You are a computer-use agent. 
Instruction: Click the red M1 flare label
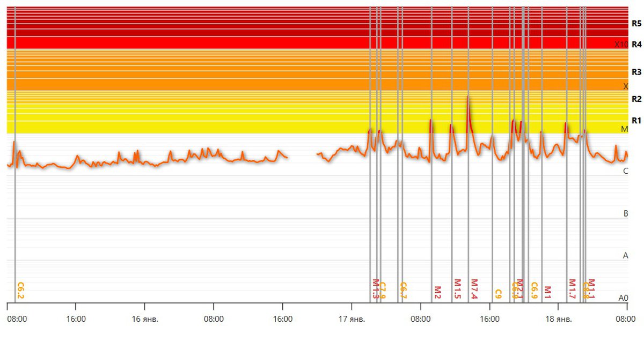pyautogui.click(x=547, y=293)
